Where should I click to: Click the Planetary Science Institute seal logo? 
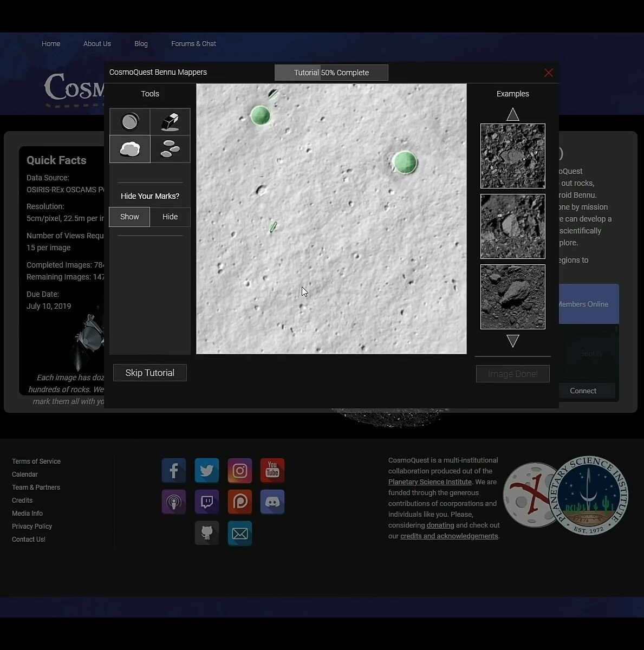click(x=589, y=496)
